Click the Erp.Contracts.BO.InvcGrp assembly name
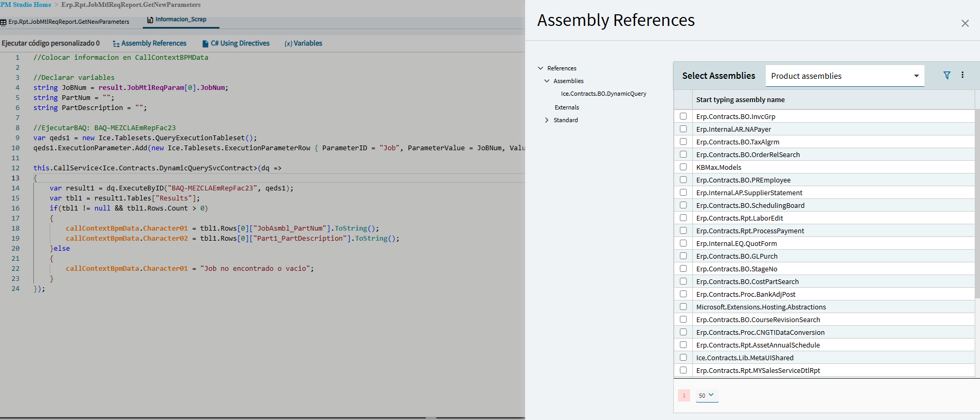The image size is (980, 420). tap(736, 116)
